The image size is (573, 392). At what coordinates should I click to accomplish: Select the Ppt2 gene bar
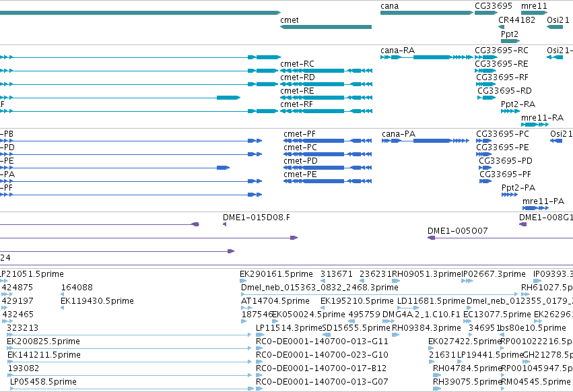coord(510,41)
